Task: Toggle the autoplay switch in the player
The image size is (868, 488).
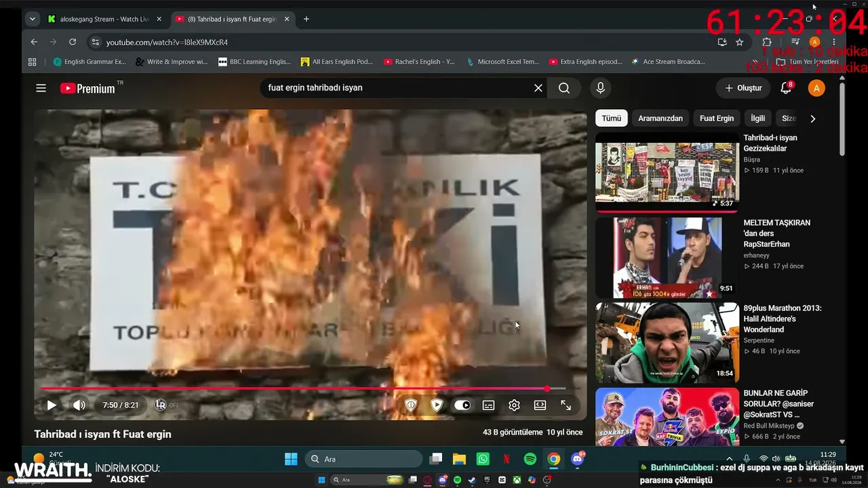Action: [462, 405]
